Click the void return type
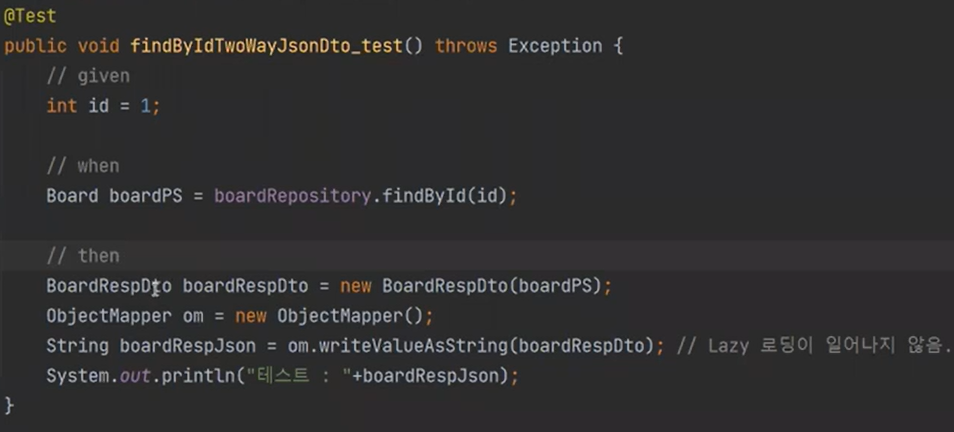This screenshot has height=432, width=954. point(98,46)
